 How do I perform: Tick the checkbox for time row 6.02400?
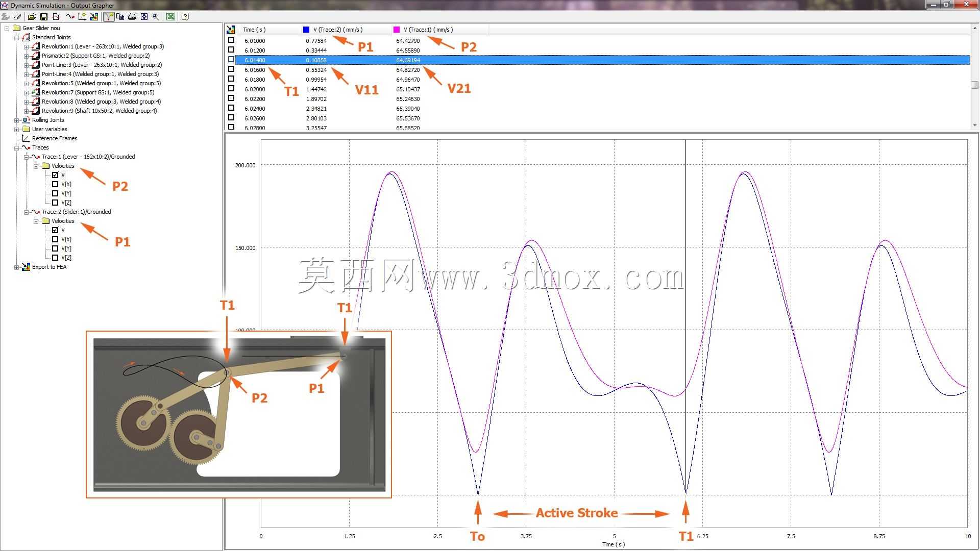tap(231, 108)
